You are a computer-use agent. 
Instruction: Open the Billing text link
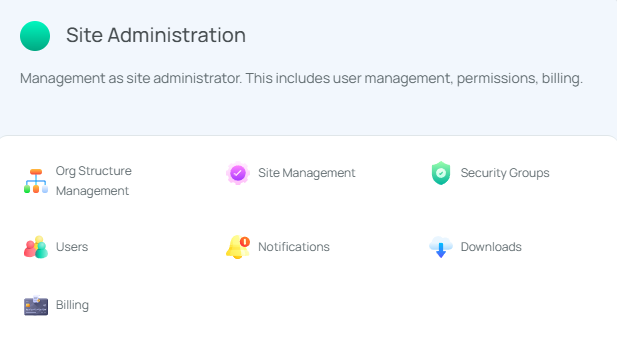click(72, 305)
